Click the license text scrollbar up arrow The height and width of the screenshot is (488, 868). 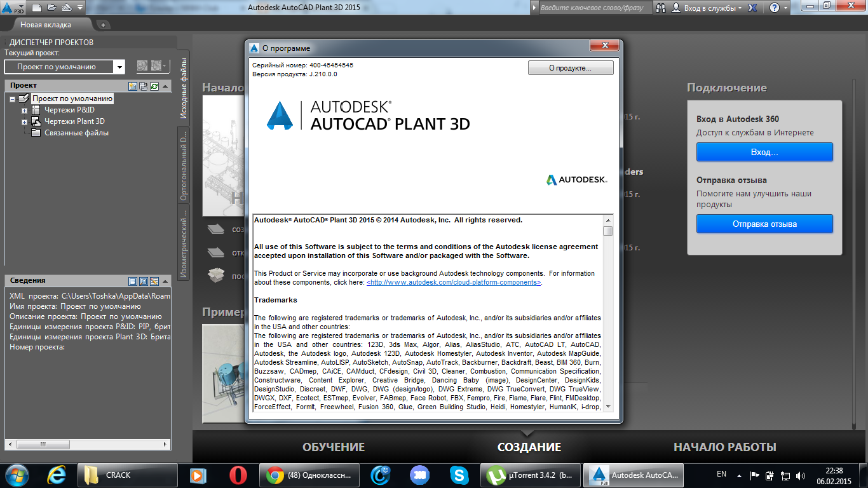608,220
